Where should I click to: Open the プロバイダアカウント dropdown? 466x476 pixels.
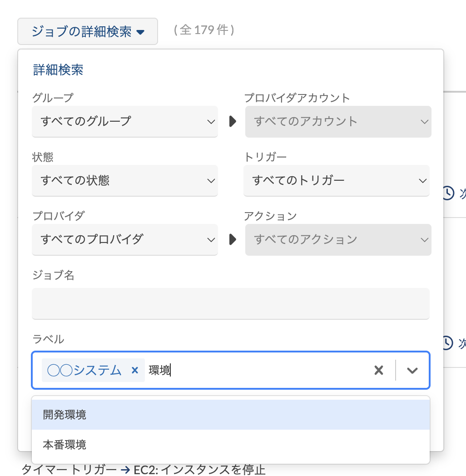[338, 121]
